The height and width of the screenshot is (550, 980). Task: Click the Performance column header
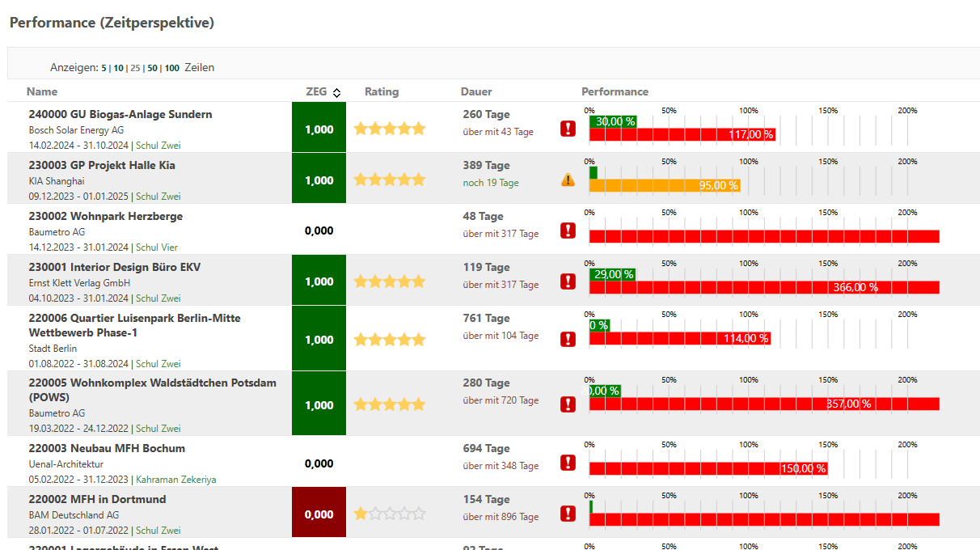coord(615,91)
